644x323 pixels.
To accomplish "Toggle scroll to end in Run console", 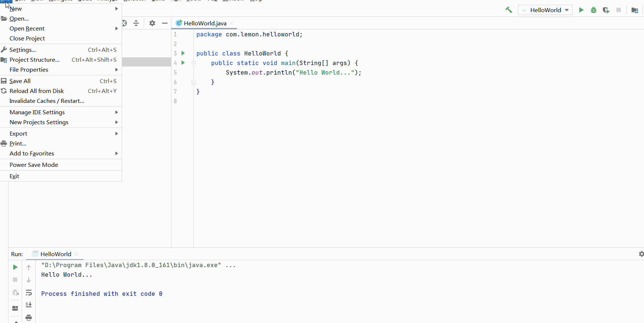I will [x=29, y=305].
